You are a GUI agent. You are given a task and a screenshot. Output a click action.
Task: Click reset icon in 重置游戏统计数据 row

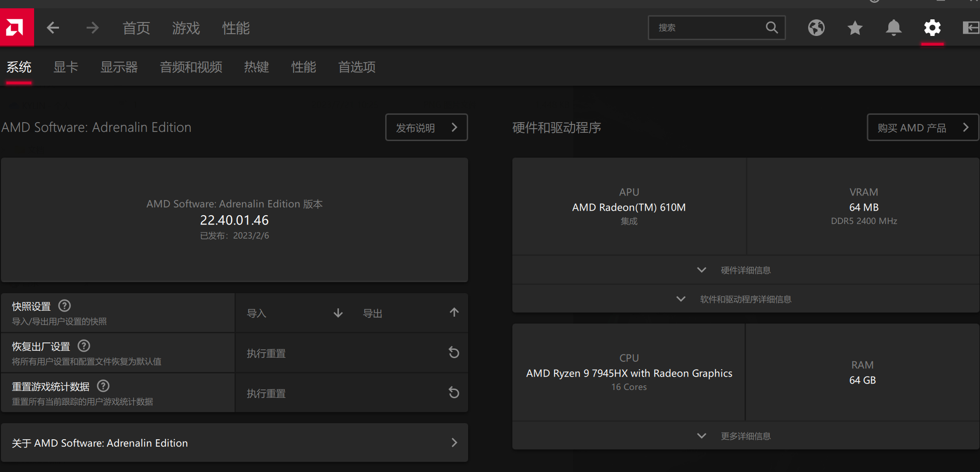click(454, 393)
